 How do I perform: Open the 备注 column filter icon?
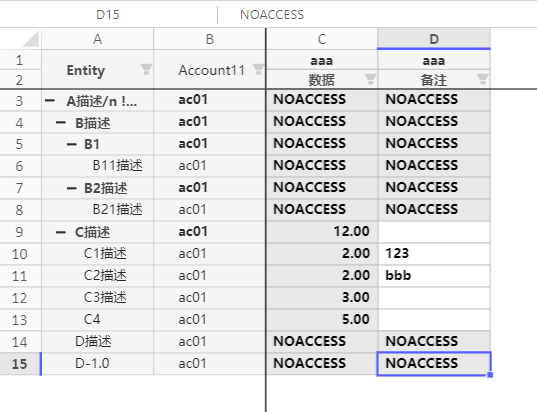tap(483, 79)
